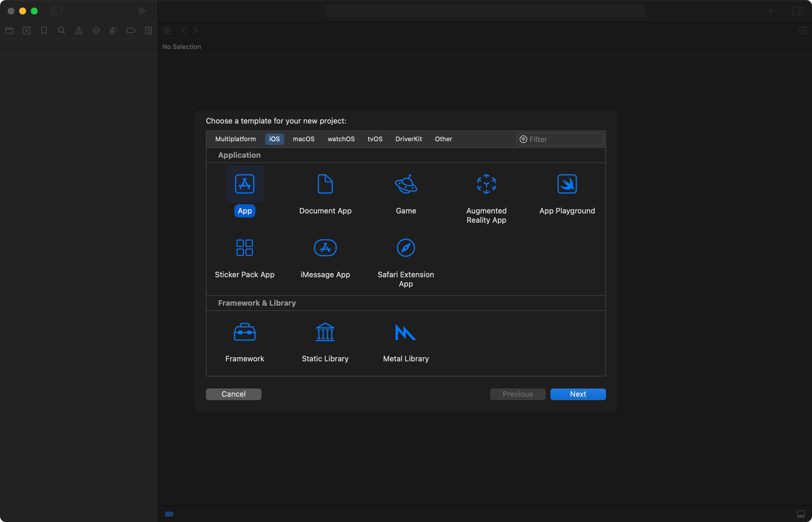Viewport: 812px width, 522px height.
Task: Select Sticker Pack App template
Action: [x=244, y=248]
